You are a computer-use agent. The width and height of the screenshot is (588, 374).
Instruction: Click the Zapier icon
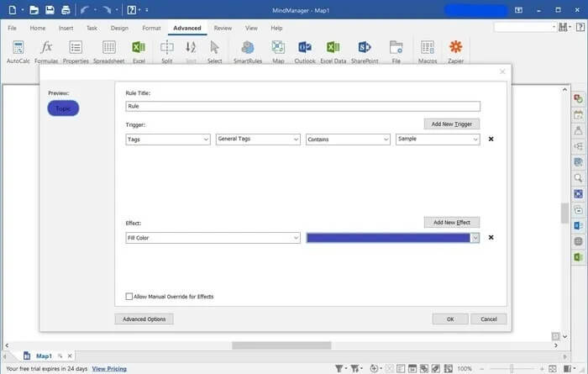[x=455, y=52]
